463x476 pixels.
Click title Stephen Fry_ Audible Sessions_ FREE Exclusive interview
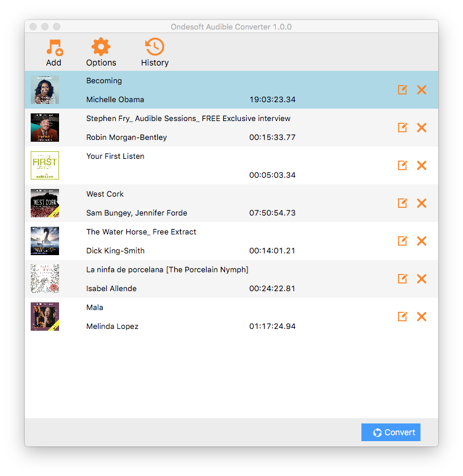pyautogui.click(x=188, y=118)
